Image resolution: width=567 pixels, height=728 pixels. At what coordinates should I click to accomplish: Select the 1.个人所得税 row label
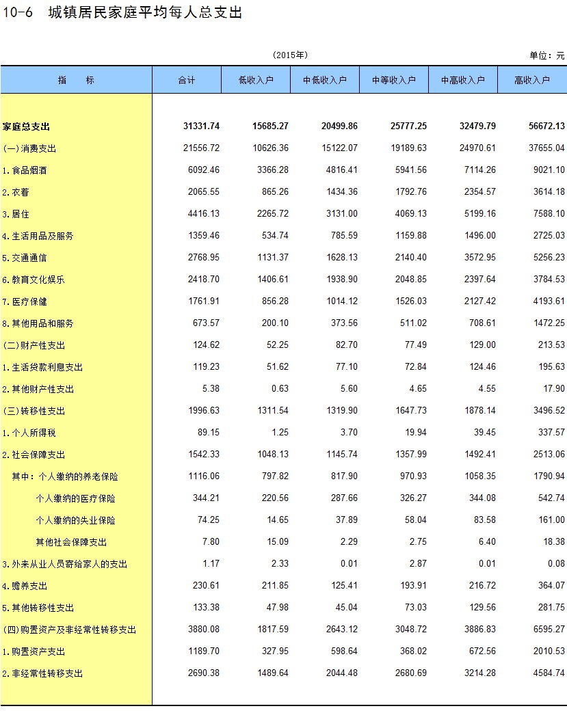point(29,433)
